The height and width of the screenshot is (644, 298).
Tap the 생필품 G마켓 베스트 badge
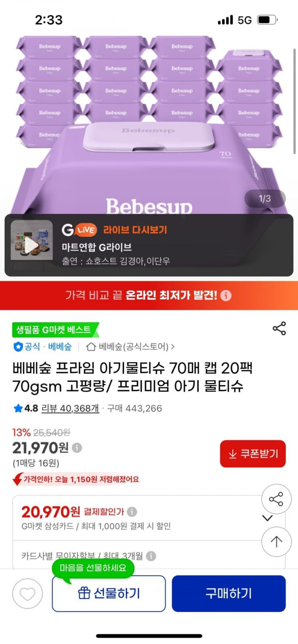point(55,330)
